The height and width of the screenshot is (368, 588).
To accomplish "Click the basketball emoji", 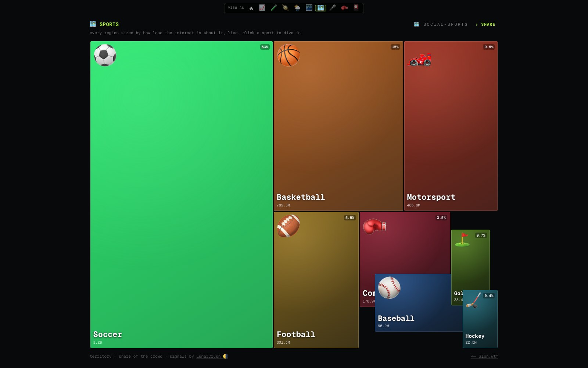I will point(288,55).
